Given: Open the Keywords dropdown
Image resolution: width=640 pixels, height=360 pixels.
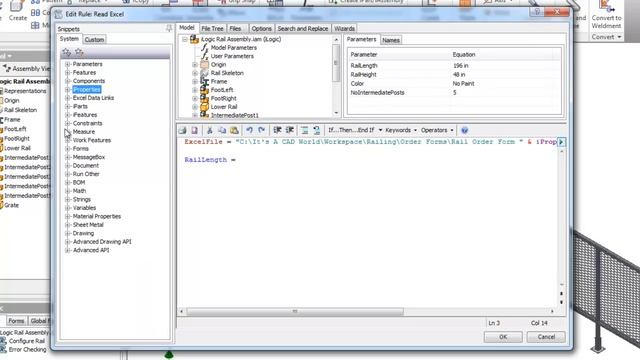Looking at the screenshot, I should point(401,130).
